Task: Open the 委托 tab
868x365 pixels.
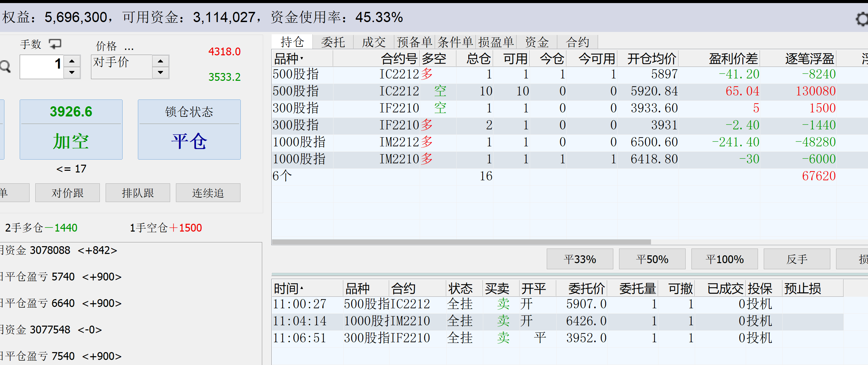Action: click(x=333, y=42)
